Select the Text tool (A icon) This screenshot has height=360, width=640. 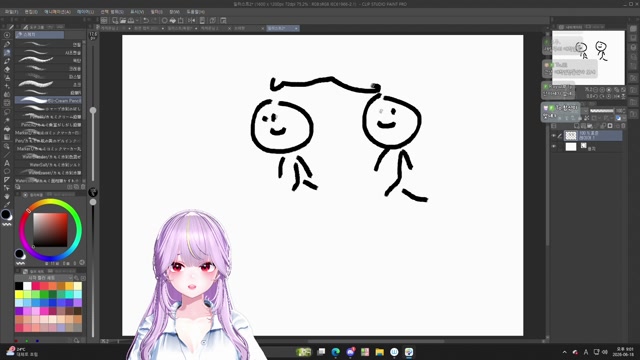coord(7,162)
